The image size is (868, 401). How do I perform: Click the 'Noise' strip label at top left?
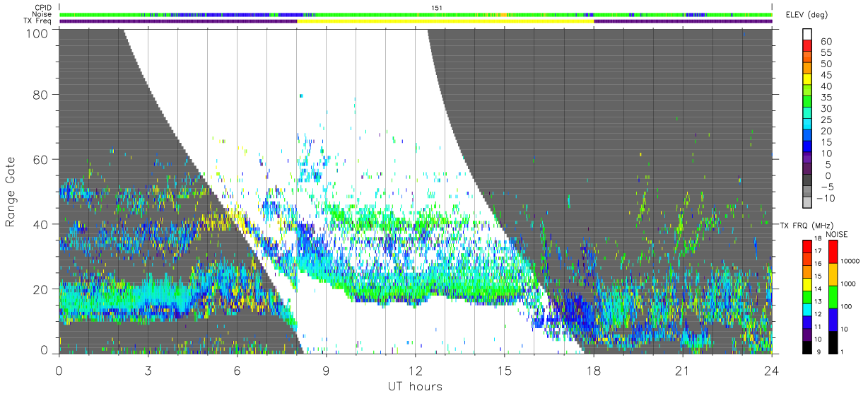pyautogui.click(x=43, y=14)
